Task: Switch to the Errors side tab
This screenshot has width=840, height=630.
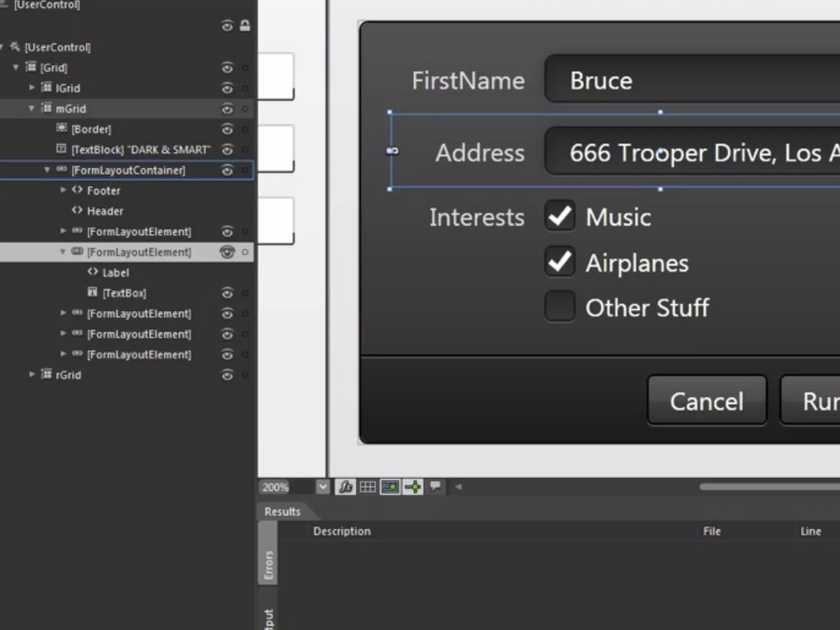Action: point(268,564)
